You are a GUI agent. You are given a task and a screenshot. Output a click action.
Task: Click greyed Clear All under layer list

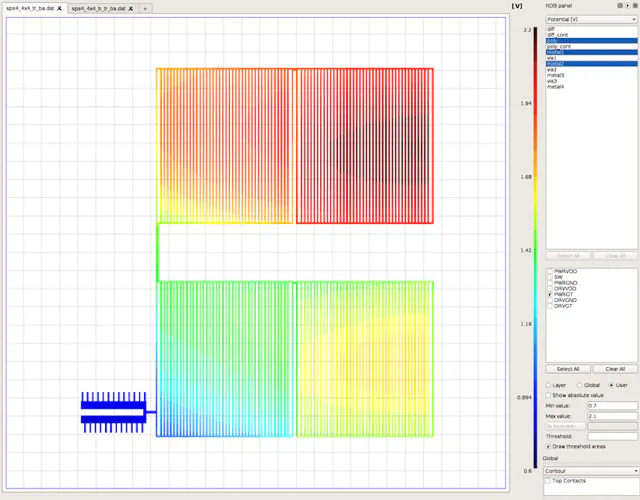point(615,256)
